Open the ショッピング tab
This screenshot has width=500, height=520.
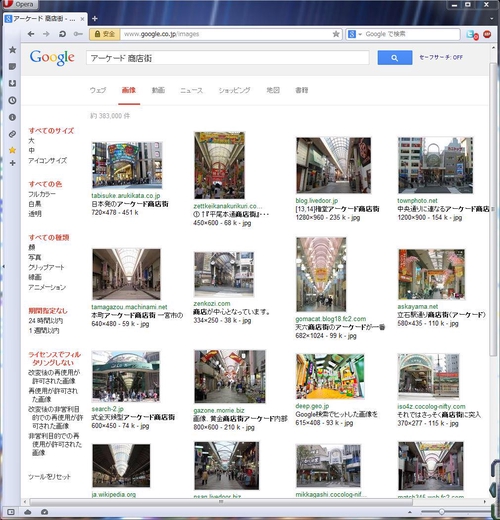click(x=234, y=90)
